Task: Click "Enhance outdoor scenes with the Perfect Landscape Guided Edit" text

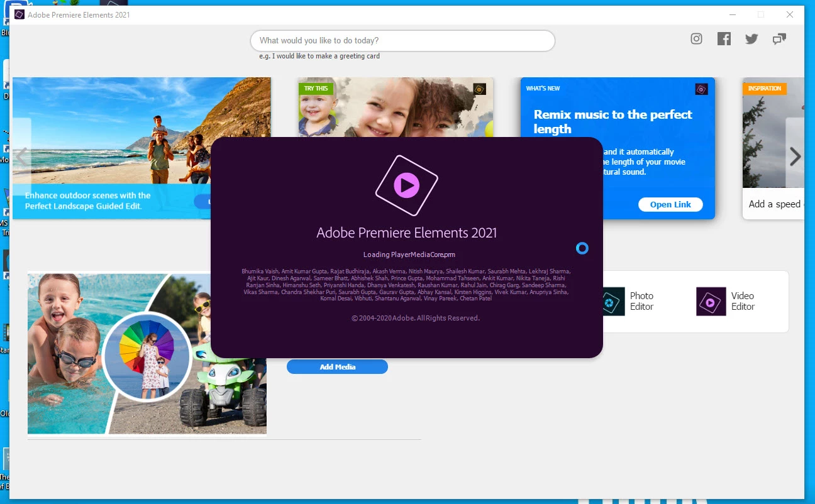Action: click(x=88, y=200)
